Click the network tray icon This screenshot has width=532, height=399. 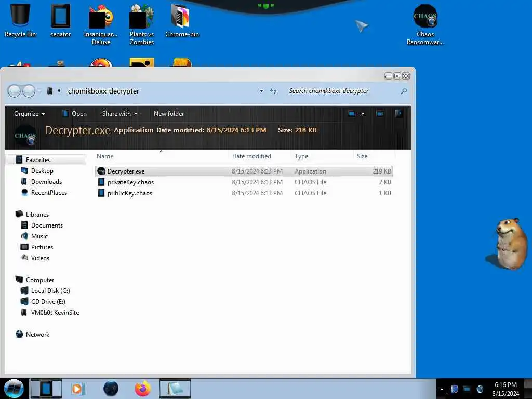pyautogui.click(x=467, y=389)
